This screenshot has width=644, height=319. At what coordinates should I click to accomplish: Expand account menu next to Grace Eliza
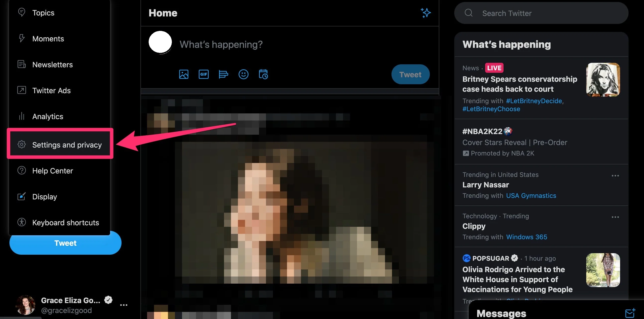(x=124, y=305)
